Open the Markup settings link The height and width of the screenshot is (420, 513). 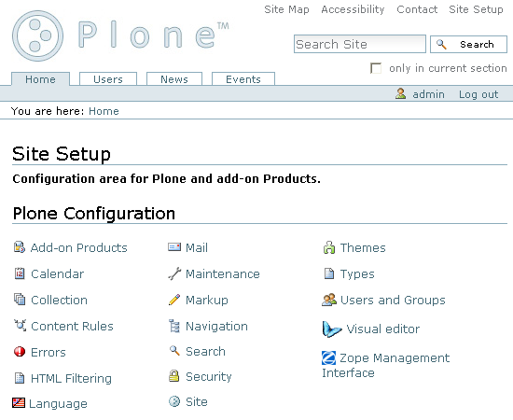pyautogui.click(x=207, y=301)
